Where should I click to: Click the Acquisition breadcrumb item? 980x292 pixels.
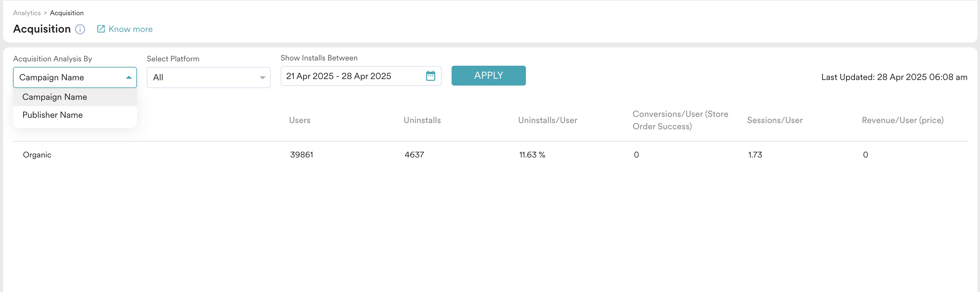66,13
